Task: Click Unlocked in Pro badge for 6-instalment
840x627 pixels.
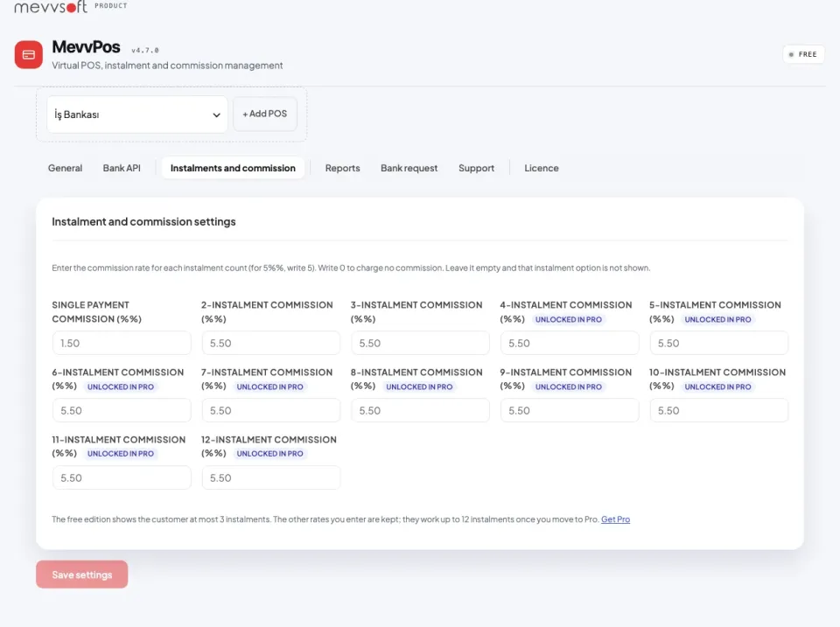Action: click(121, 387)
